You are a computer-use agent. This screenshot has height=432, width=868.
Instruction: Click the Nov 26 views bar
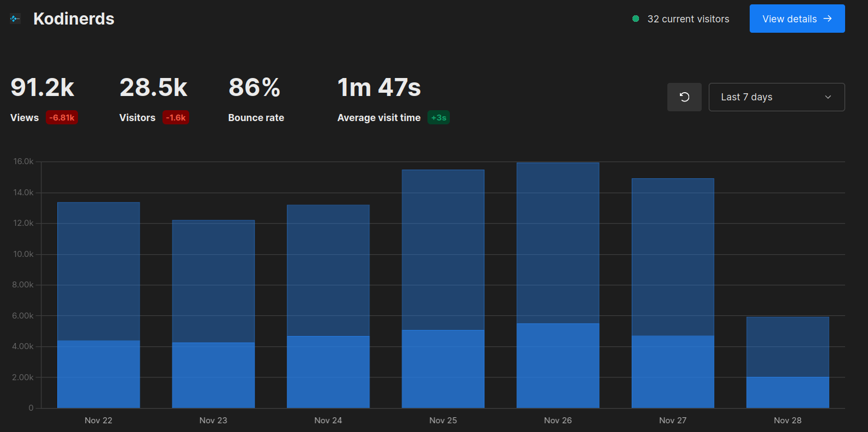click(x=558, y=243)
